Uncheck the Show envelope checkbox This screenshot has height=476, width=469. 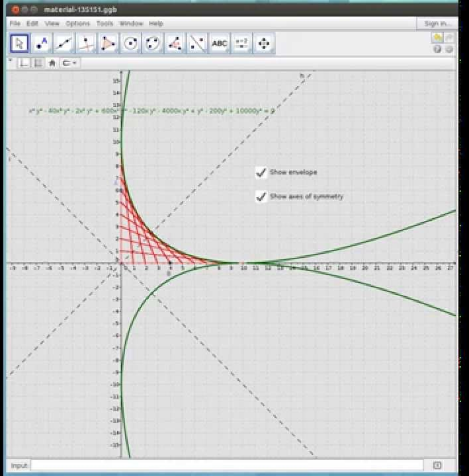[261, 173]
